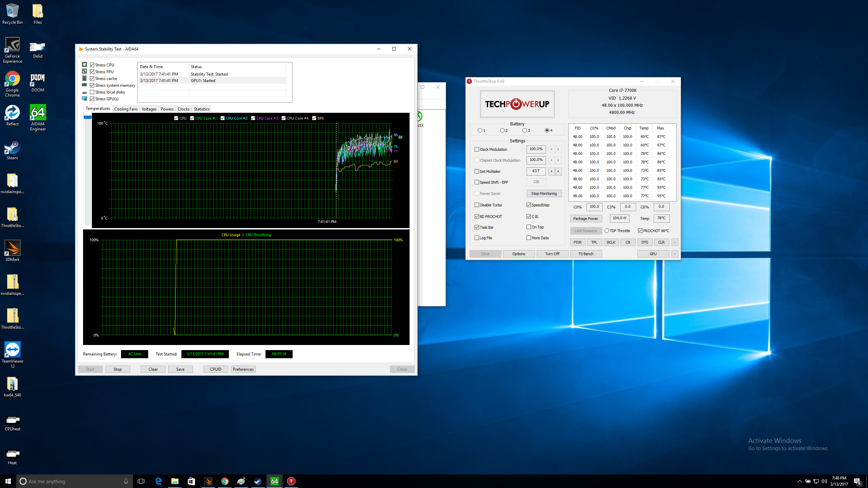Uncheck Stress FPU option
This screenshot has height=488, width=868.
92,72
